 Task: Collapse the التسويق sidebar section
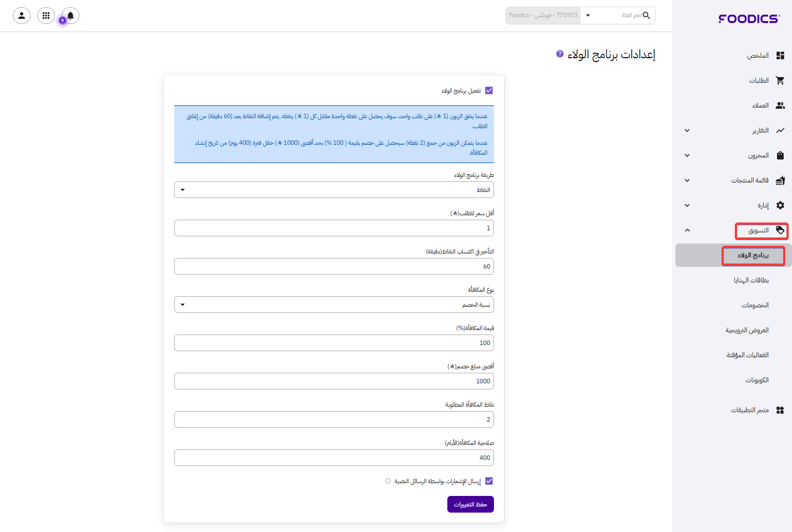[687, 230]
